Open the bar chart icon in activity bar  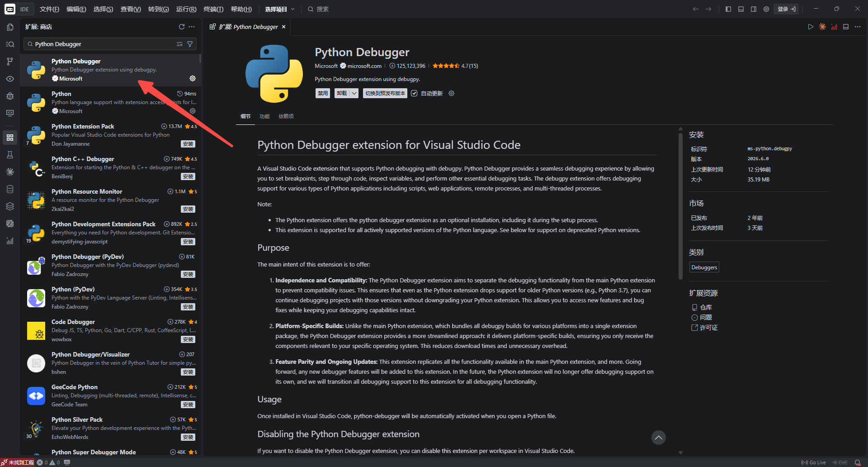(10, 241)
